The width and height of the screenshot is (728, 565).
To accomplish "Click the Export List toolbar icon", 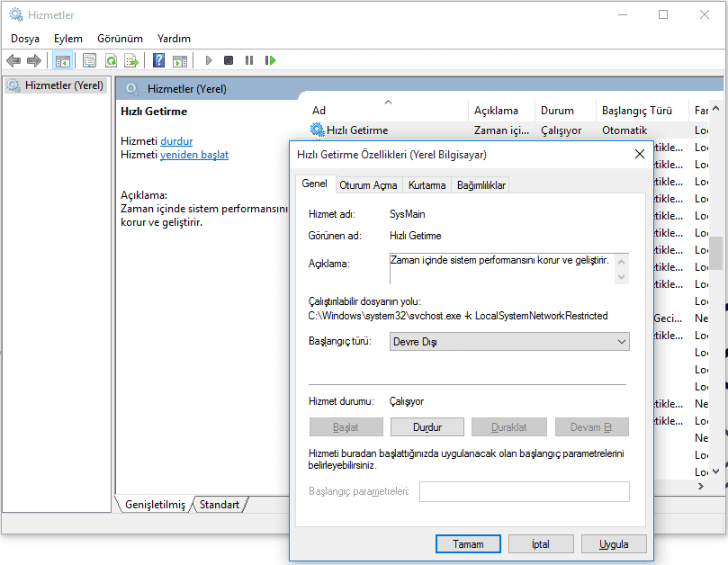I will (x=131, y=60).
